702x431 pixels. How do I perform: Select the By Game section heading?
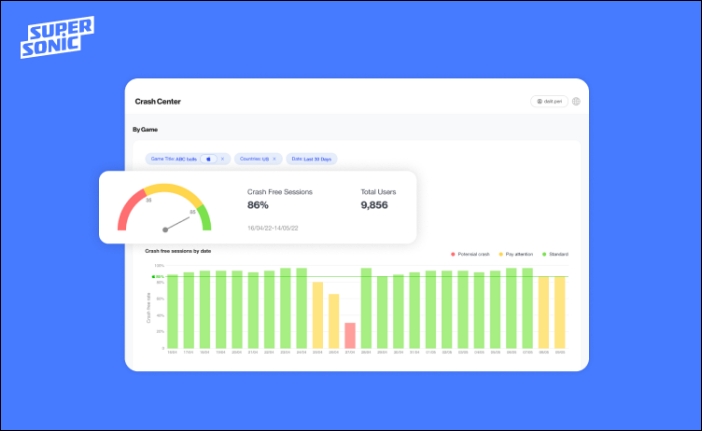point(145,129)
